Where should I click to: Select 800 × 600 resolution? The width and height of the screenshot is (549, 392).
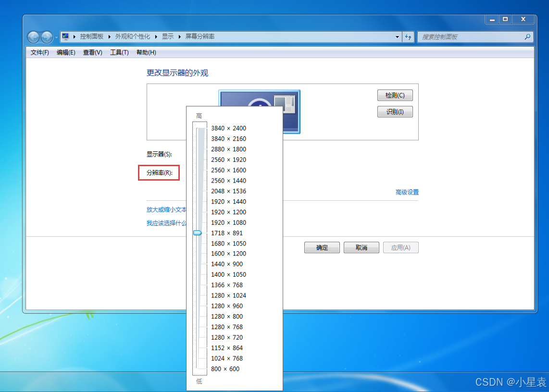coord(225,369)
